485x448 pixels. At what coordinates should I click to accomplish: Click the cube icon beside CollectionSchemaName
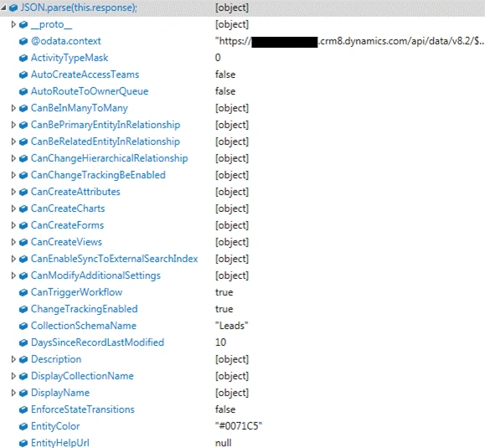click(23, 326)
